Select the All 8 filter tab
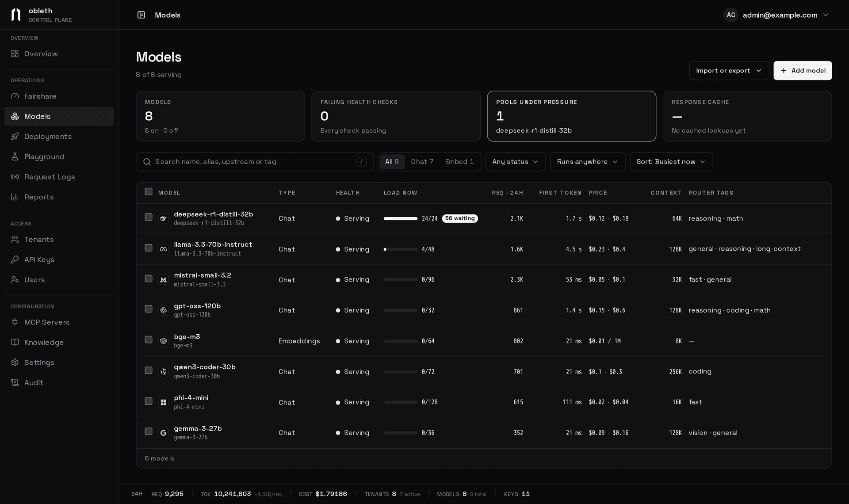The image size is (849, 504). [392, 162]
